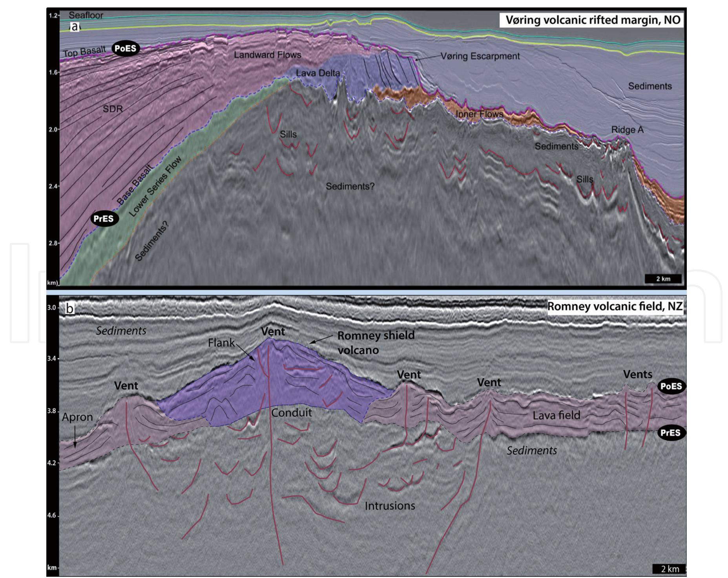Select the panel 'a' letter label
Screen dimensions: 728x578
75,27
